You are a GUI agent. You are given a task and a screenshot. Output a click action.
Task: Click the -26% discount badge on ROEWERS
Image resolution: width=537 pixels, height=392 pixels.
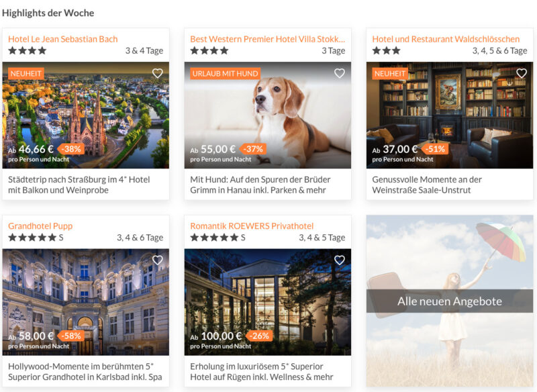click(x=260, y=336)
